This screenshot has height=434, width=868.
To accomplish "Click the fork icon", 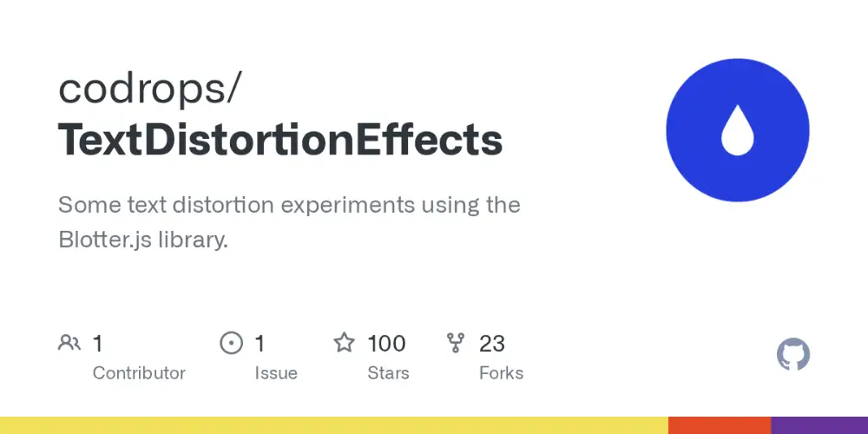I will (x=455, y=343).
